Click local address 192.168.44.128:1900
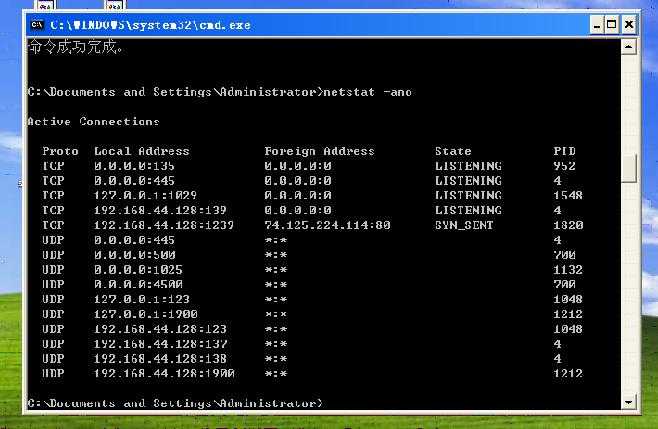The height and width of the screenshot is (429, 658). (x=164, y=374)
